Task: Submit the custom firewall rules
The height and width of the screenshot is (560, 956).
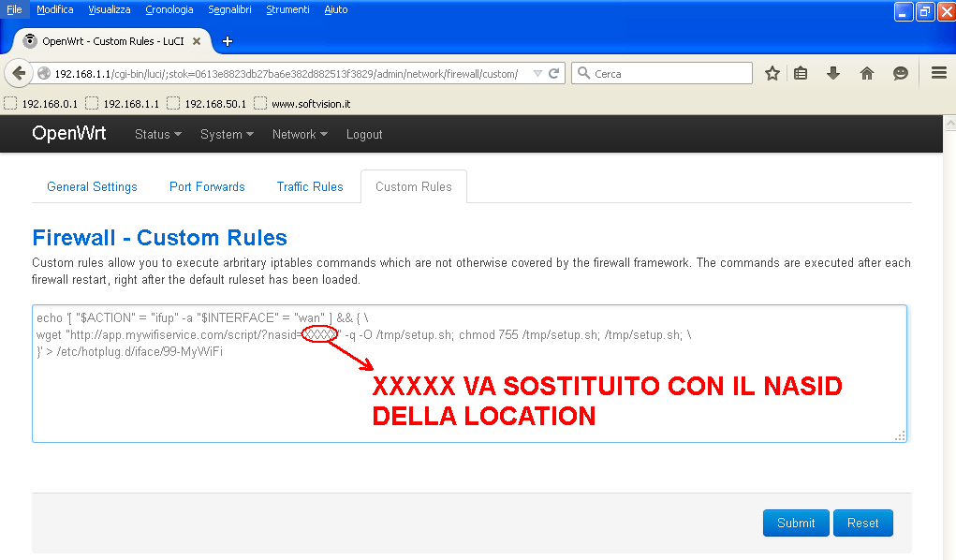Action: [796, 523]
